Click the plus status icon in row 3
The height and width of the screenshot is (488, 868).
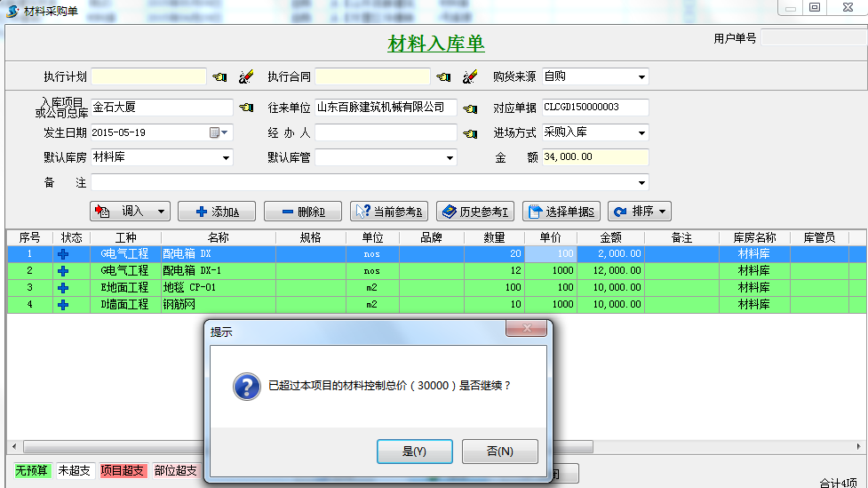(x=63, y=288)
